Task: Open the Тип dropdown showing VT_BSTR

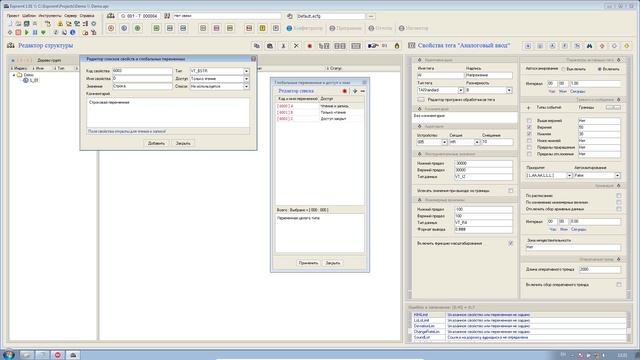Action: 246,71
